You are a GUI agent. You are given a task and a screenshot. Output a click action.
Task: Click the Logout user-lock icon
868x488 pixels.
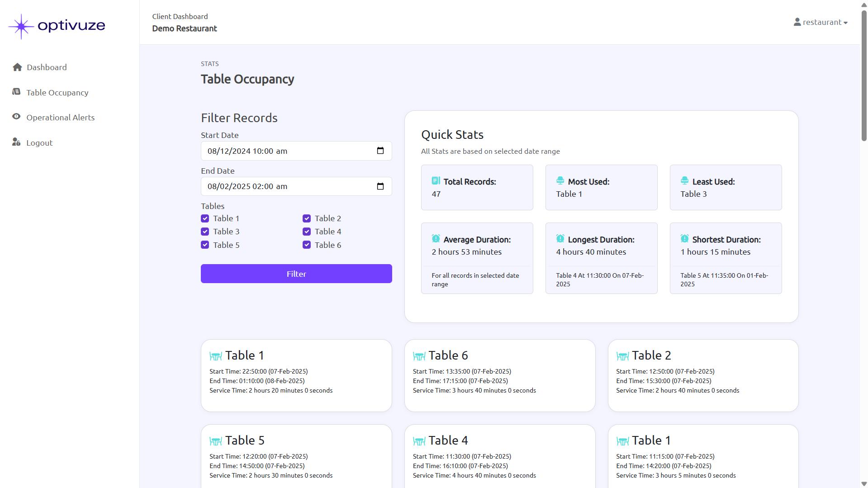[x=16, y=142]
